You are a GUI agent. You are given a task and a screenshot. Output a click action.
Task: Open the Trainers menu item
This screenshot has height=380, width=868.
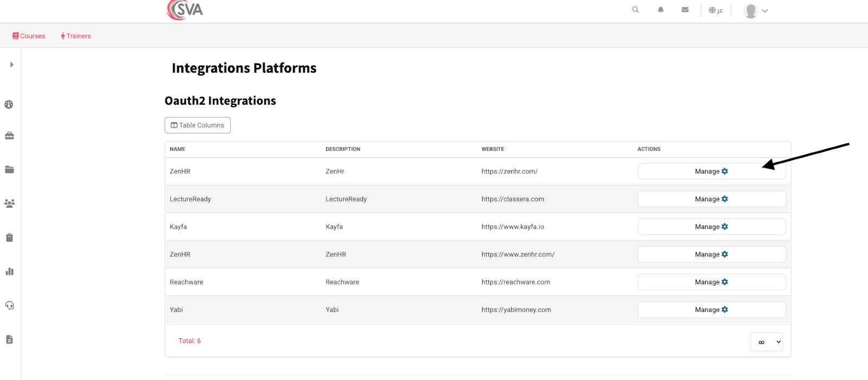click(76, 36)
